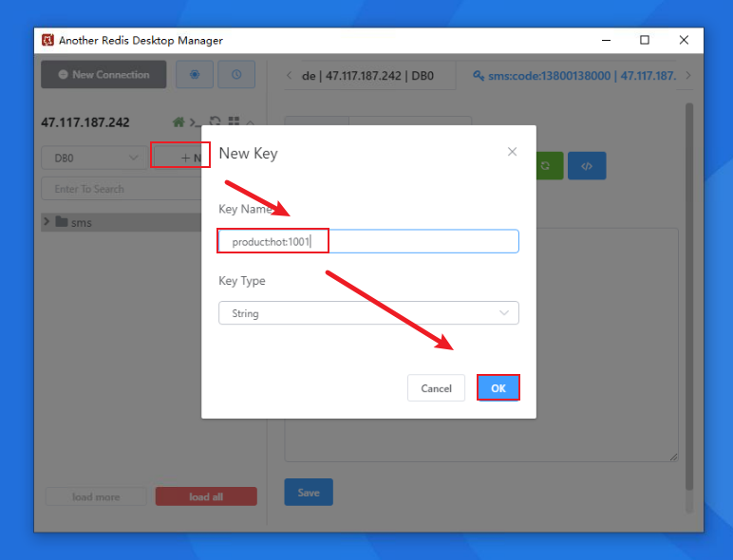The height and width of the screenshot is (560, 733).
Task: Minimize the Redis Desktop Manager window
Action: (x=607, y=40)
